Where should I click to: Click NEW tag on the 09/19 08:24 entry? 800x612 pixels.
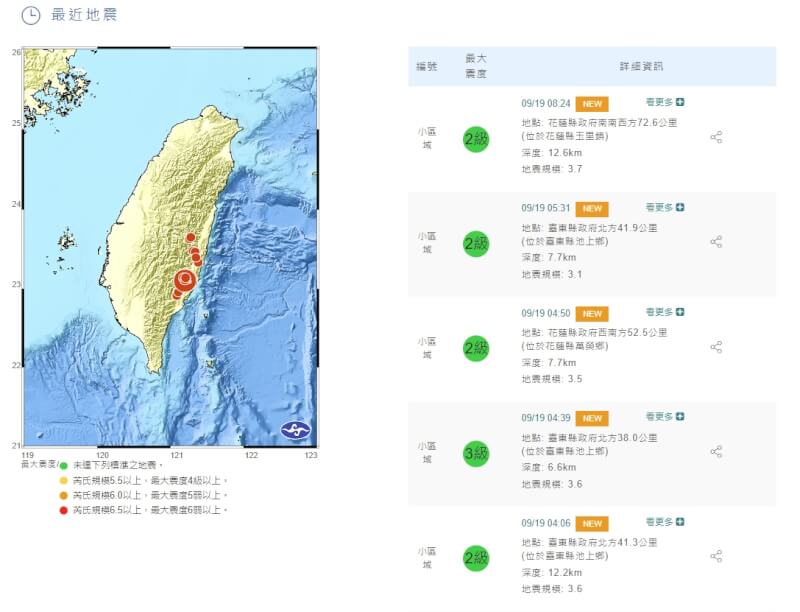point(592,104)
